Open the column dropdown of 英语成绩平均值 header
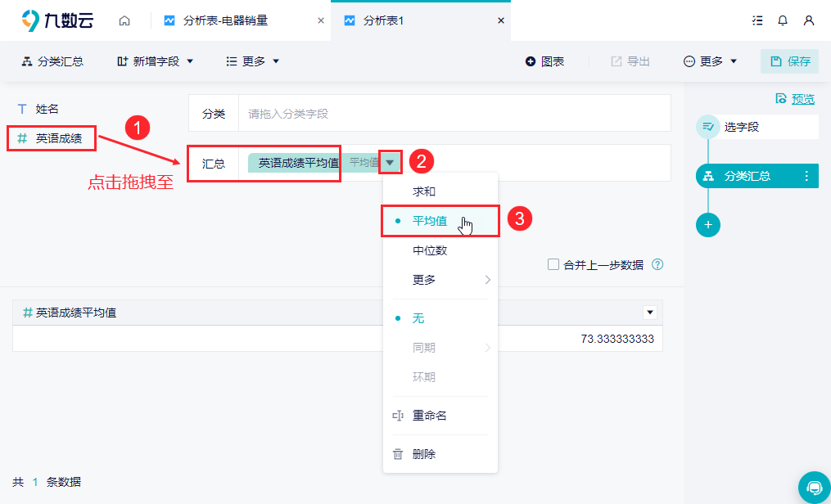This screenshot has height=504, width=831. pyautogui.click(x=650, y=313)
